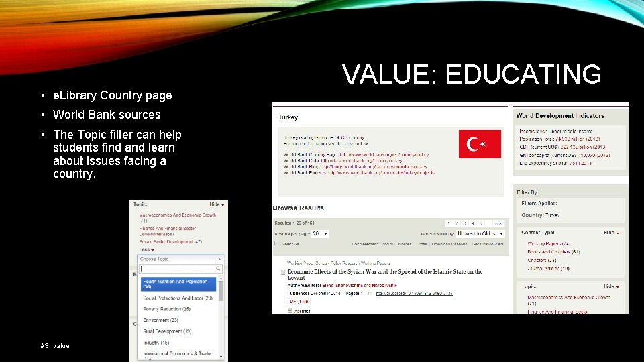644x362 pixels.
Task: Tick the Select All checkbox
Action: click(277, 243)
